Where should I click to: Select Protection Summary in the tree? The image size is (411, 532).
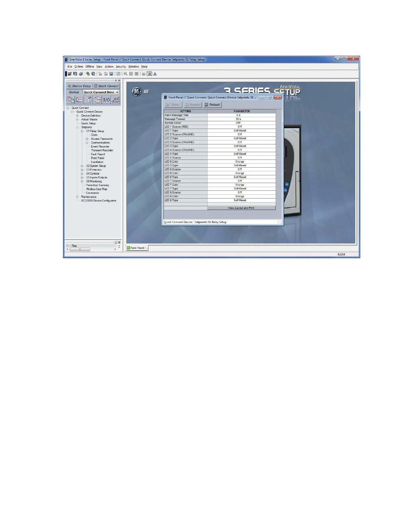[x=97, y=185]
